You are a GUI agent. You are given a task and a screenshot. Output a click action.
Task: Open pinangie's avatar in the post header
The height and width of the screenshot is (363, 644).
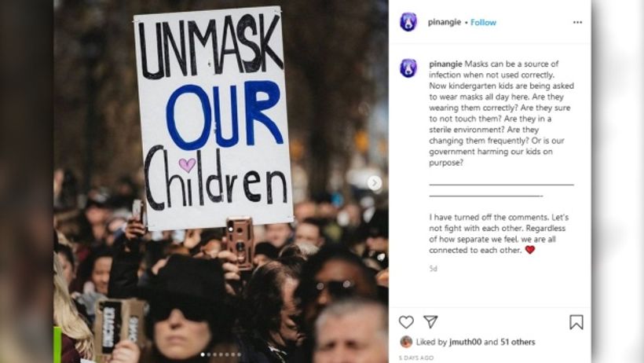coord(408,22)
